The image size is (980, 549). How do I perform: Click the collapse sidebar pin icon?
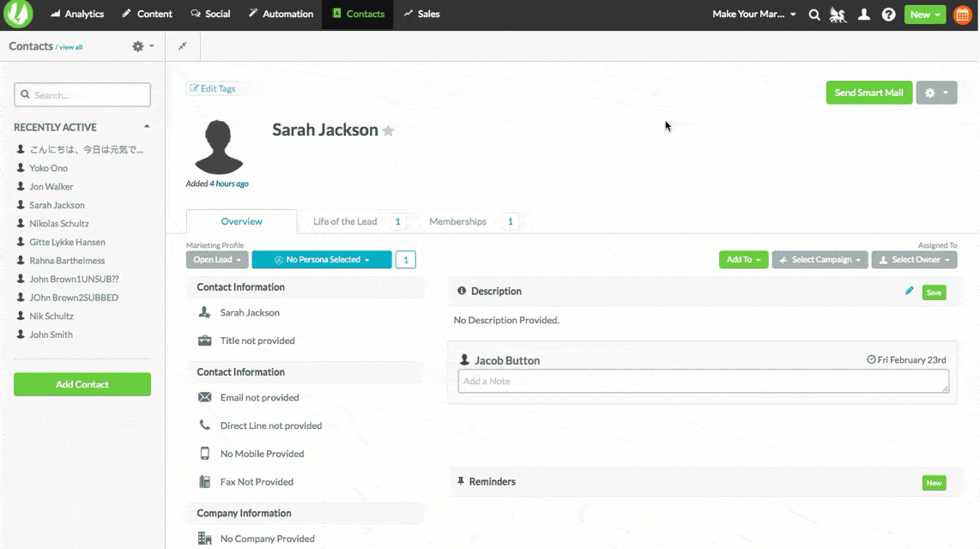point(183,46)
